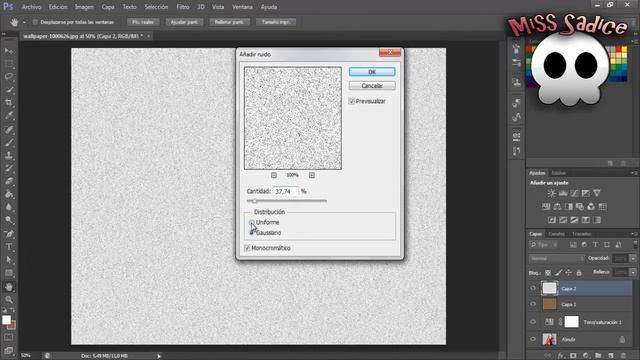Open the Ajustes panel menu
Viewport: 640px width, 360px height.
pos(634,173)
